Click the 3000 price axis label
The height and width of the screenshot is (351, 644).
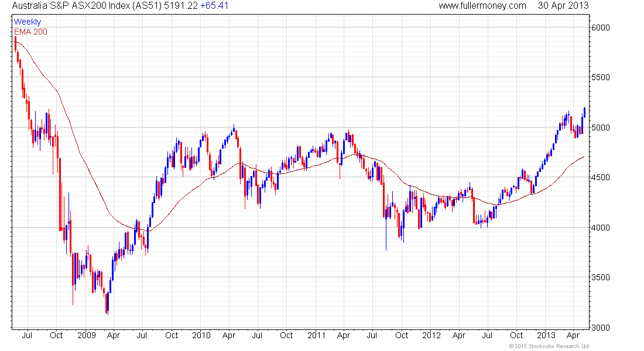pyautogui.click(x=601, y=328)
